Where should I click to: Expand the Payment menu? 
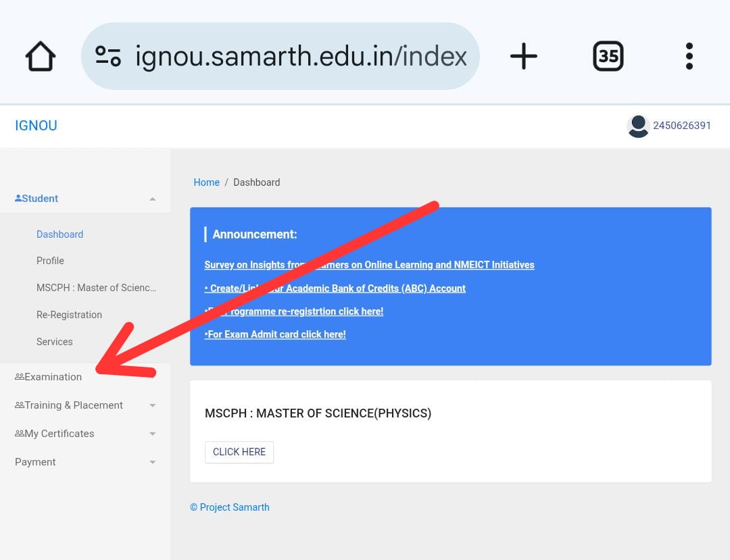tap(85, 462)
